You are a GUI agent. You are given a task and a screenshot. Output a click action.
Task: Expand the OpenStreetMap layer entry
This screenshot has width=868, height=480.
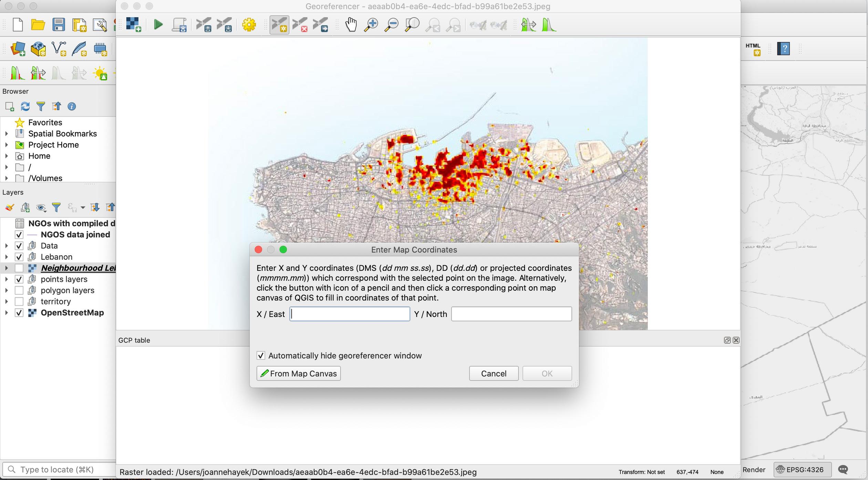[x=6, y=313]
